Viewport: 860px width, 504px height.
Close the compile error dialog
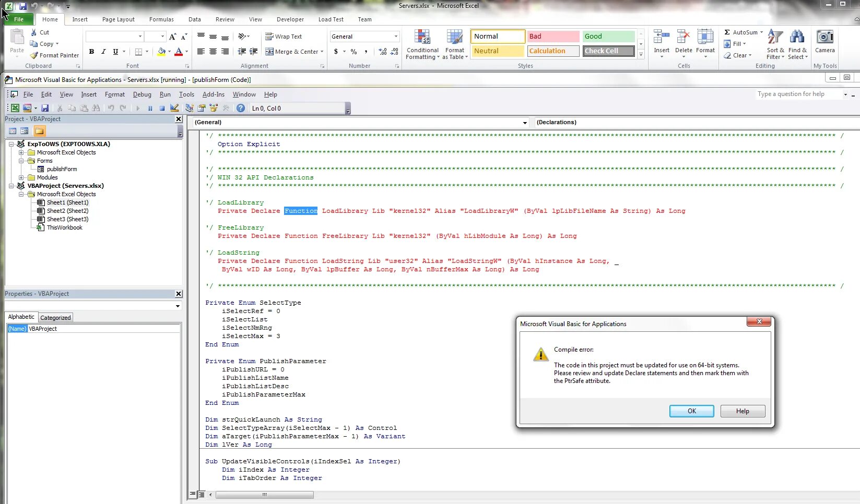point(759,321)
